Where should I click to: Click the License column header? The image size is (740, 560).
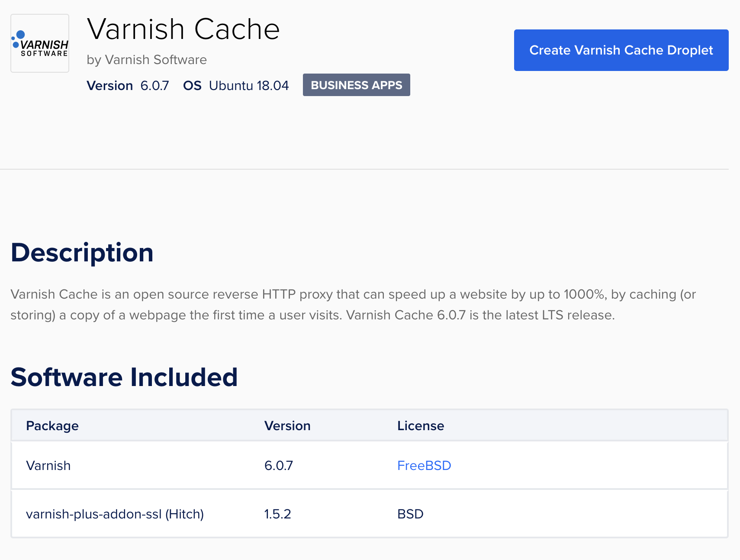(x=420, y=425)
